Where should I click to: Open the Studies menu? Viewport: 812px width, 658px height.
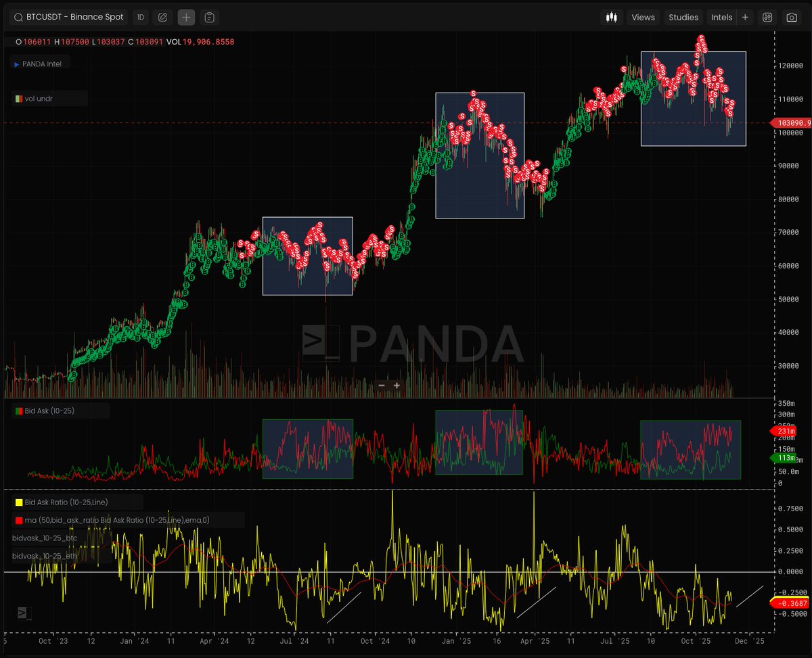click(683, 17)
